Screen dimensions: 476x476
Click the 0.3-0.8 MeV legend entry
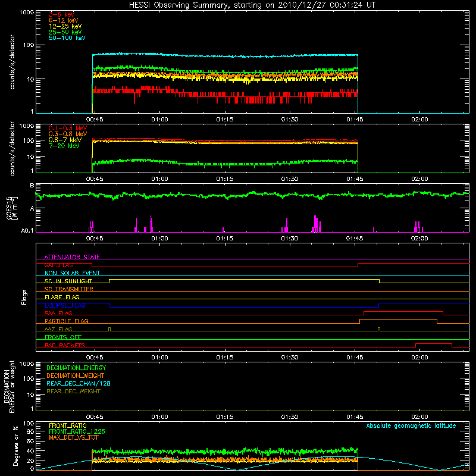[x=68, y=134]
